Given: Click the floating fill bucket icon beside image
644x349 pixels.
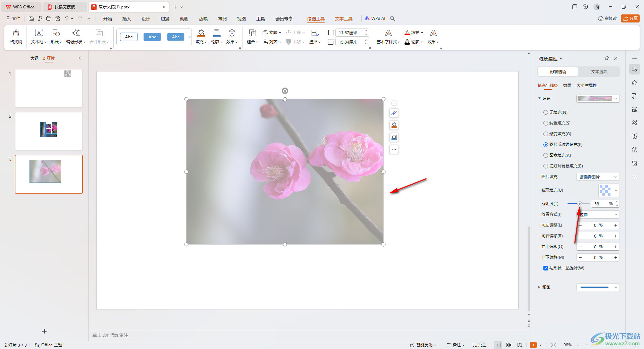Looking at the screenshot, I should 394,125.
